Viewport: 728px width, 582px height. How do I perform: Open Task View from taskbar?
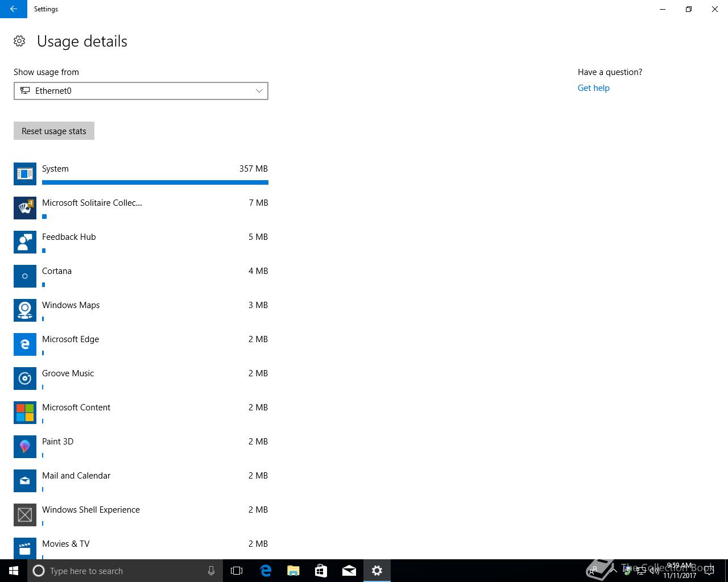tap(237, 571)
